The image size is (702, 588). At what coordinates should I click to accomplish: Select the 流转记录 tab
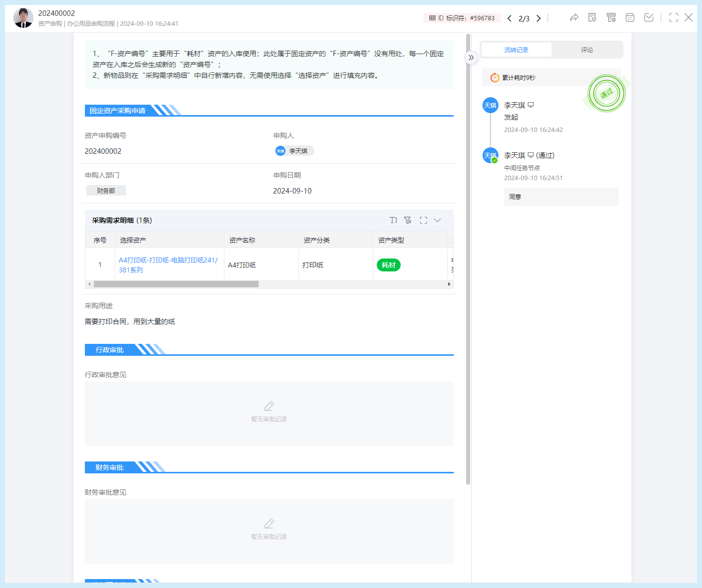click(516, 50)
